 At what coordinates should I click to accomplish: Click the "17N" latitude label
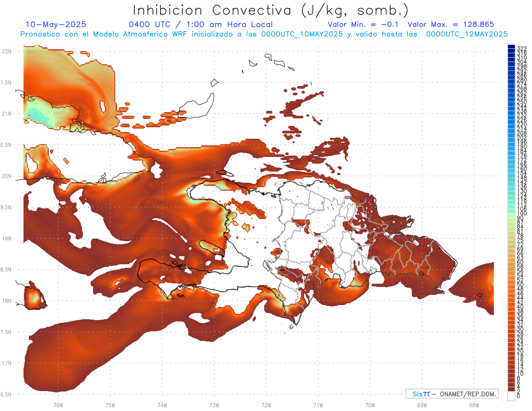pyautogui.click(x=6, y=363)
